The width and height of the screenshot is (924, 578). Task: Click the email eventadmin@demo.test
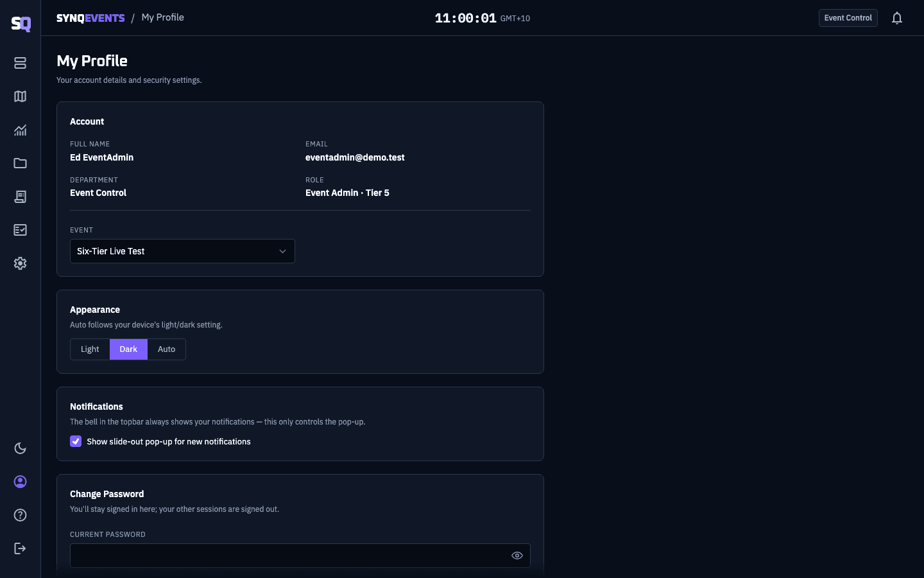point(355,157)
